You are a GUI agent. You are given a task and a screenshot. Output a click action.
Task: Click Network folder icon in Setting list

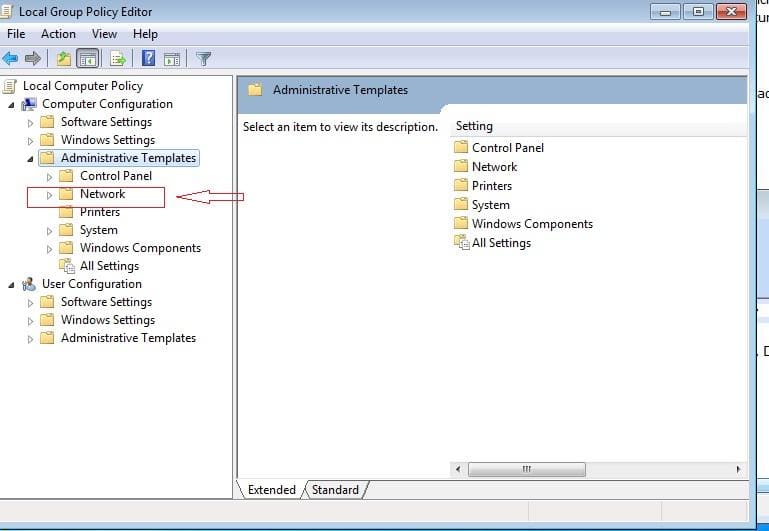[461, 166]
